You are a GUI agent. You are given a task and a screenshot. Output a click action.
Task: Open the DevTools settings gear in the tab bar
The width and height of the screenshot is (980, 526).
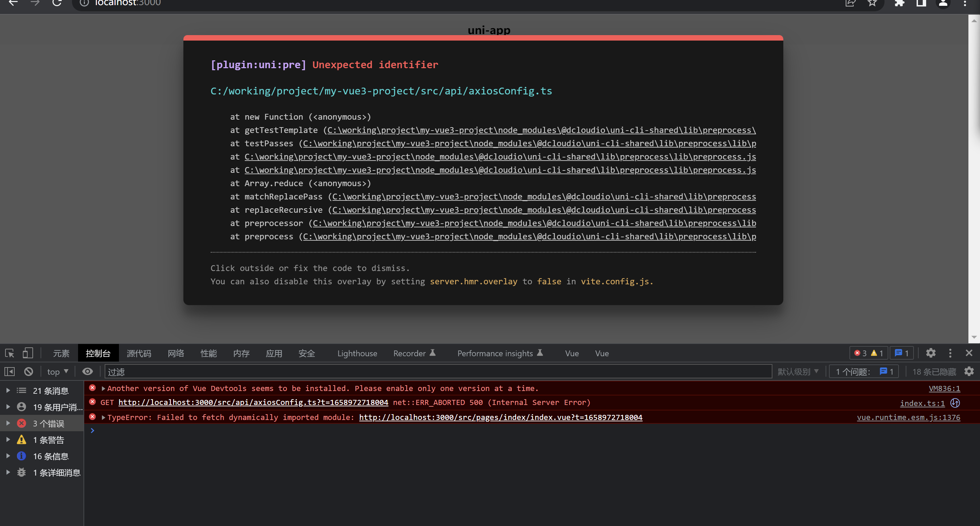tap(931, 353)
